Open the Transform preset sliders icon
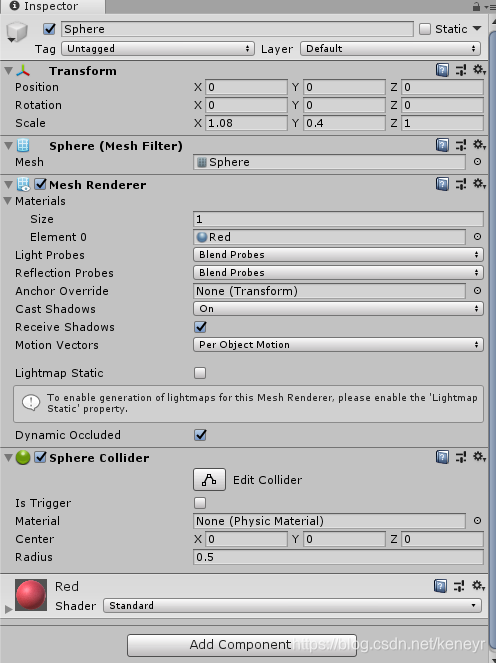496x663 pixels. point(461,70)
